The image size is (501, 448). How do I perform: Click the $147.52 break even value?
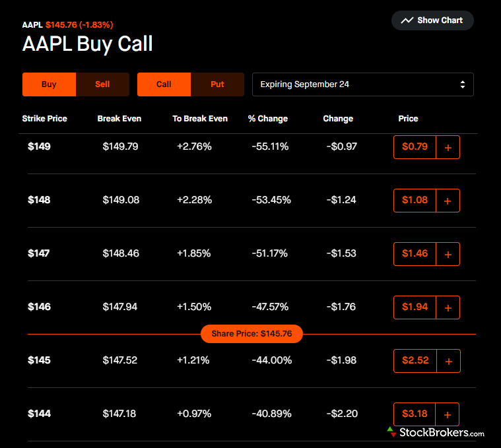(120, 360)
